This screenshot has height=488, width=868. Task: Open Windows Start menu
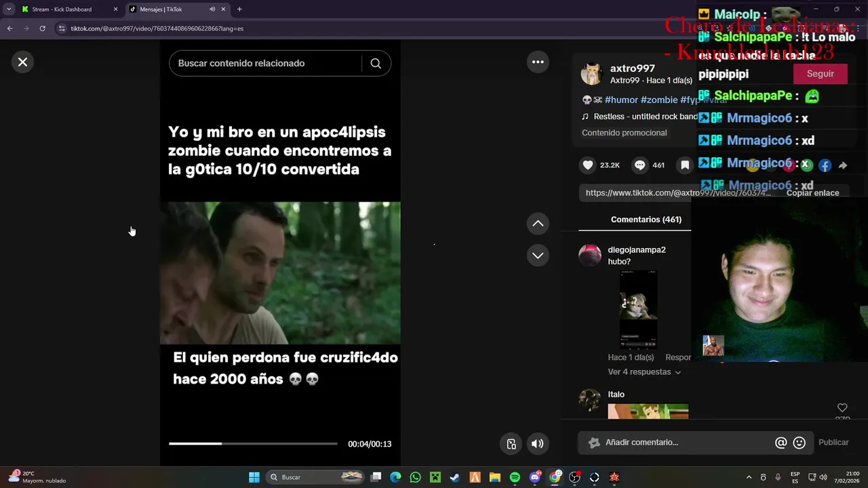(x=254, y=477)
